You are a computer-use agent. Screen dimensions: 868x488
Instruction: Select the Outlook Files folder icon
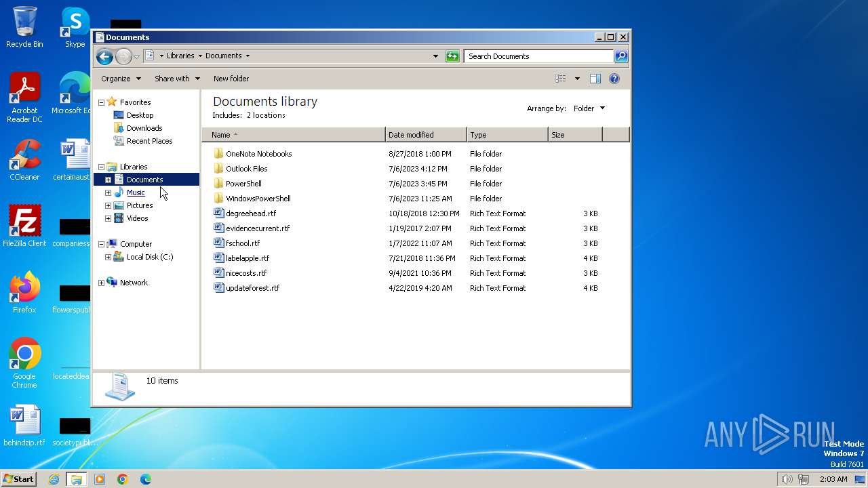tap(218, 169)
